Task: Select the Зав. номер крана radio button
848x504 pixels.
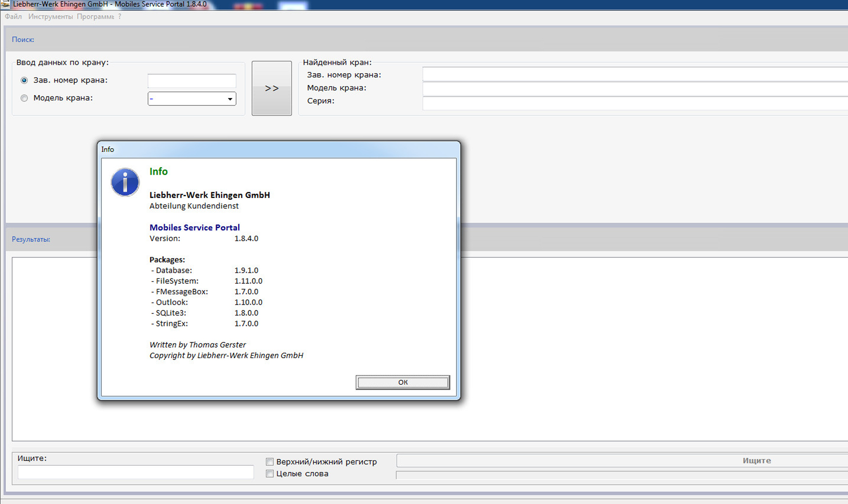Action: [x=24, y=81]
